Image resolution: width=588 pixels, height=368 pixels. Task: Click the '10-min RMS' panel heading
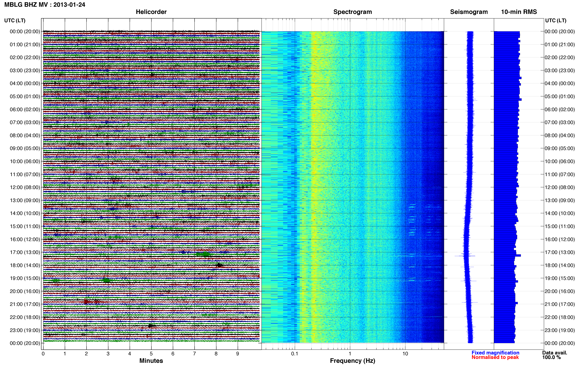pyautogui.click(x=519, y=12)
